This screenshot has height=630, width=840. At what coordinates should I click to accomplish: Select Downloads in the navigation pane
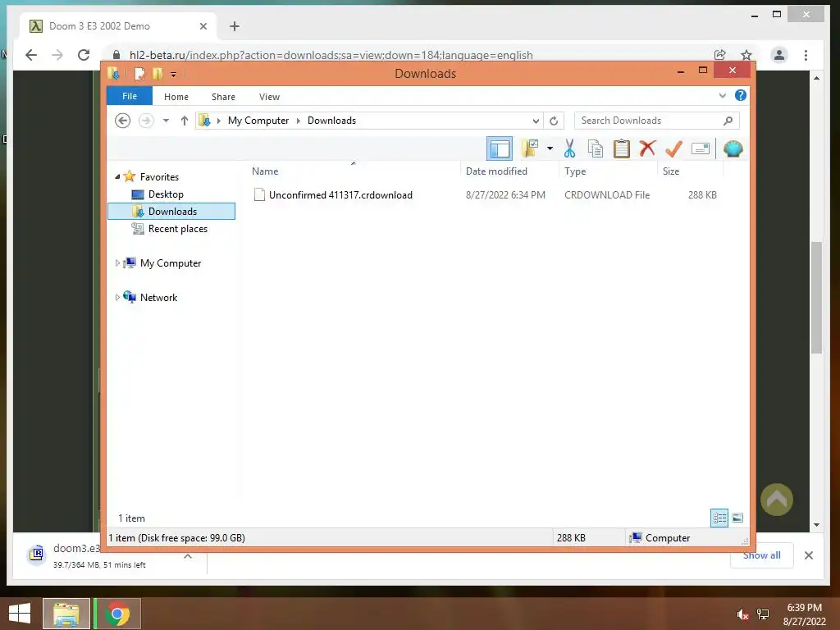[x=171, y=211]
